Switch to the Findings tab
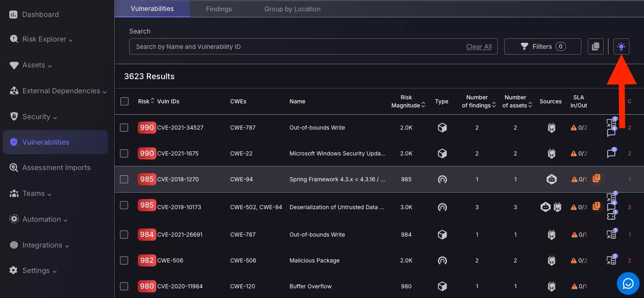This screenshot has width=644, height=298. click(219, 9)
